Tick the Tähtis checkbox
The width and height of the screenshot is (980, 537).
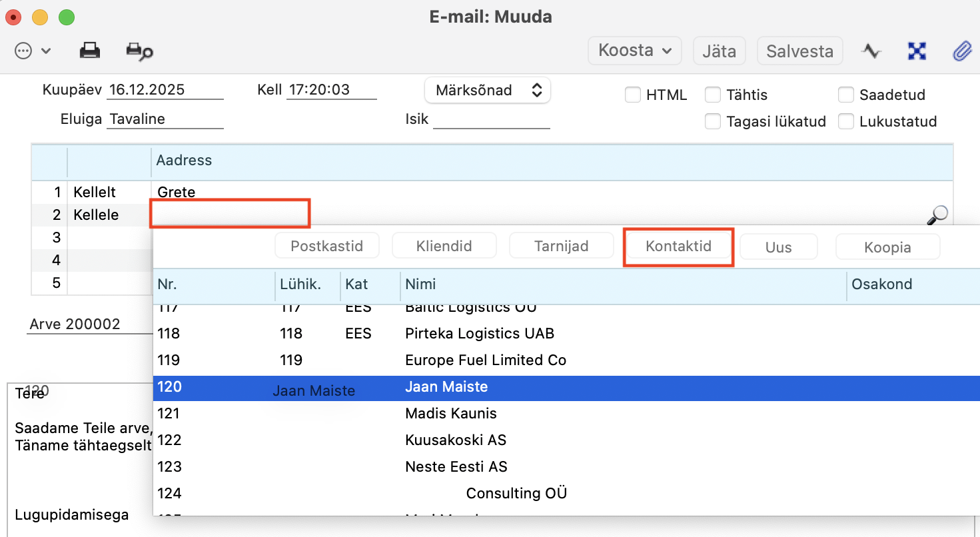pyautogui.click(x=713, y=95)
